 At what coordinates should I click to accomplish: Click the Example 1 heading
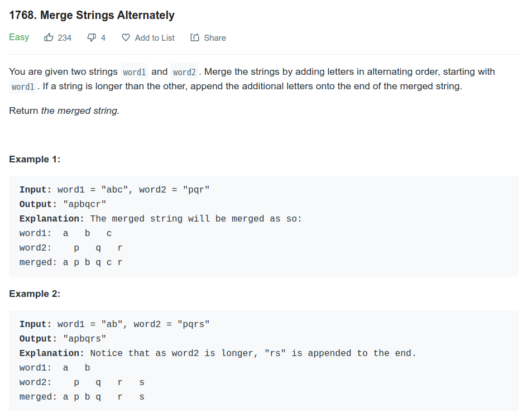click(x=35, y=159)
